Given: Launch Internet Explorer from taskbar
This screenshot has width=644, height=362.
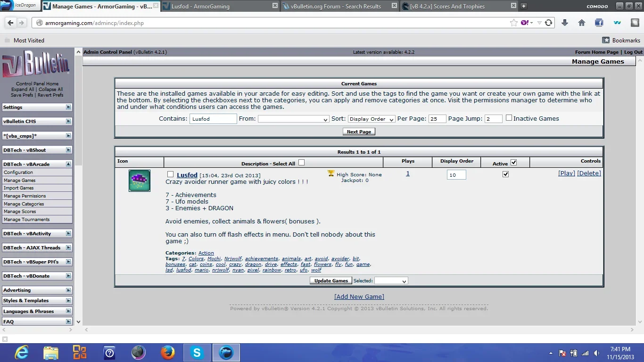Looking at the screenshot, I should [21, 352].
